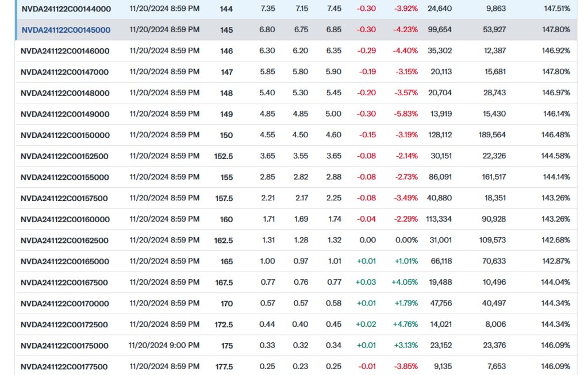Click the open interest 161,517

click(x=494, y=177)
